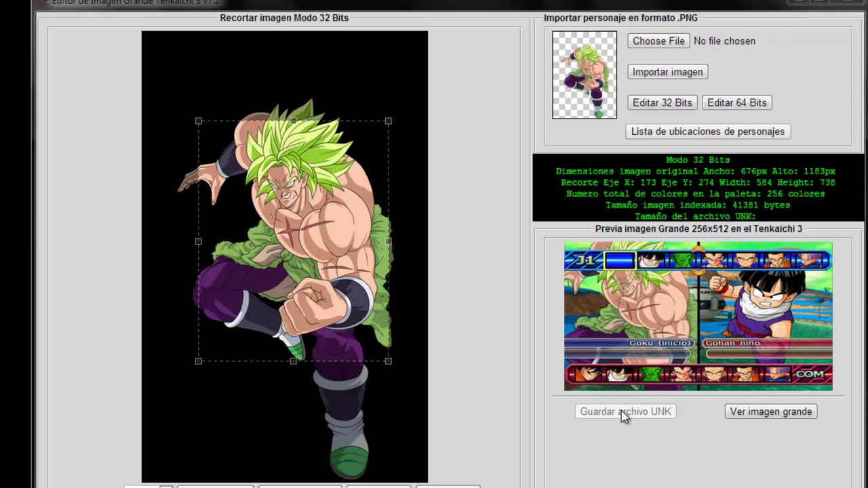
Task: Select the imported character PNG thumbnail
Action: [x=585, y=75]
